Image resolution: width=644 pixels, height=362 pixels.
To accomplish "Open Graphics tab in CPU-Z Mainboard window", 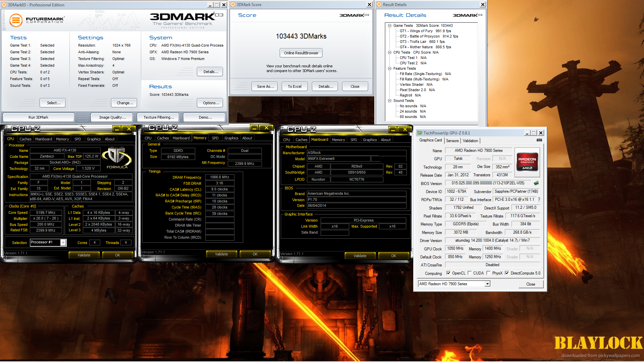I will coord(370,140).
